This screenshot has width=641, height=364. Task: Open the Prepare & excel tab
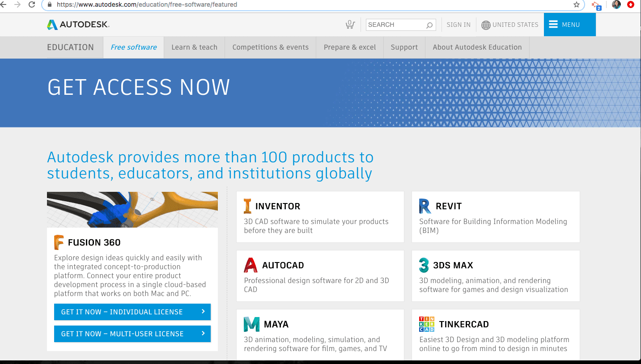[x=350, y=47]
